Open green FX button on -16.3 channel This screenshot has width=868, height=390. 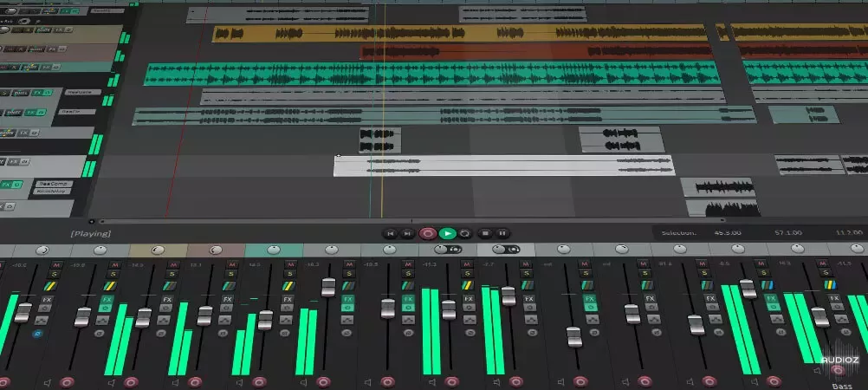347,300
